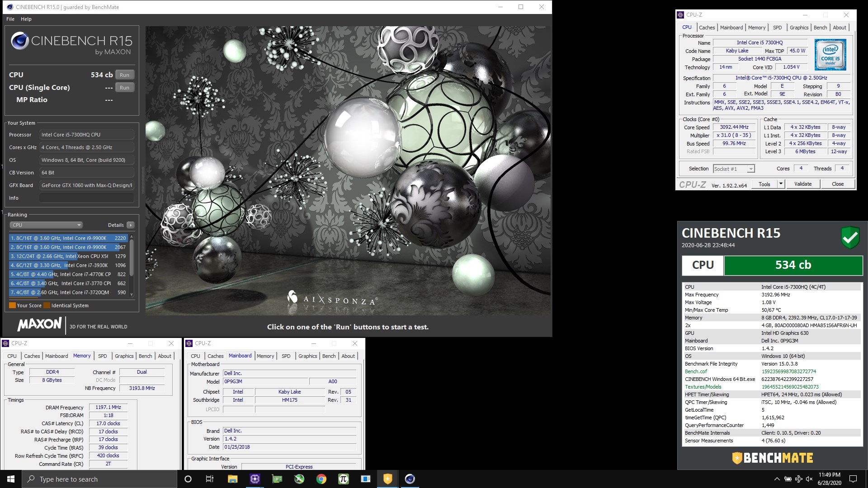The height and width of the screenshot is (488, 868).
Task: Click CPU-Z icon in Mainboard window title
Action: click(x=189, y=343)
